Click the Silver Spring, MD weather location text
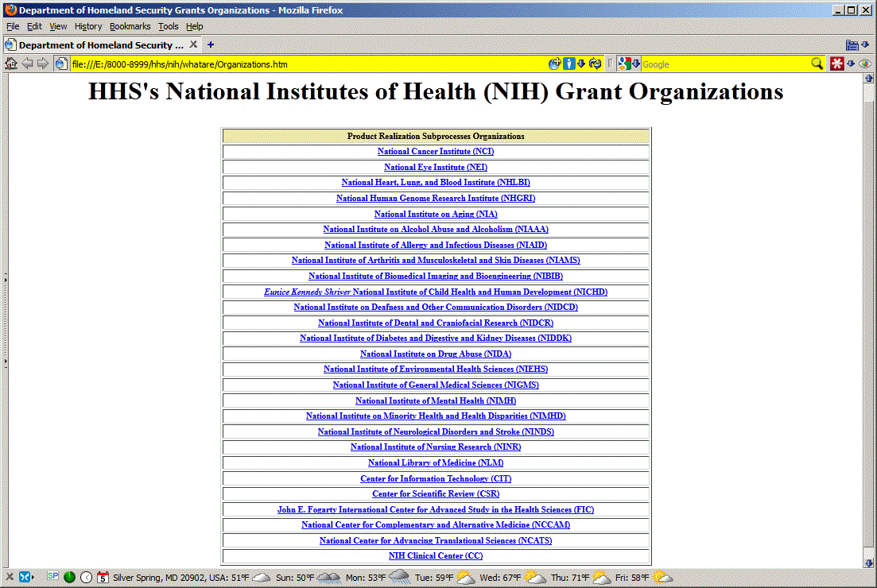 click(x=180, y=578)
